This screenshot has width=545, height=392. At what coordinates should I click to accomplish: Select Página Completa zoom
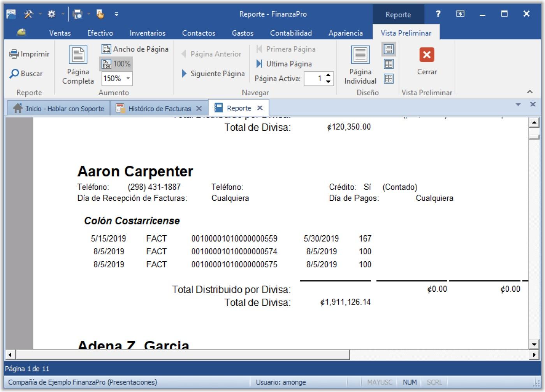[78, 65]
